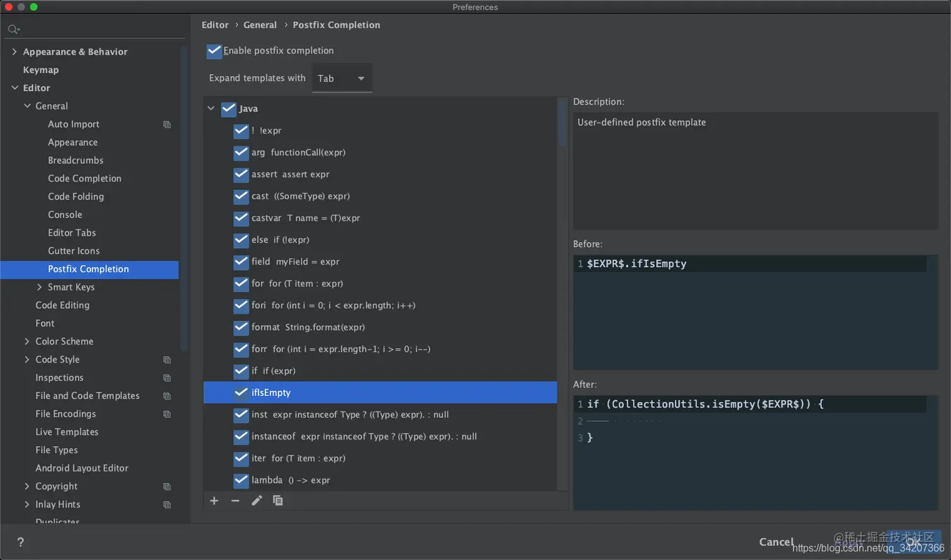Duplicate the selected template with copy icon
This screenshot has height=560, width=951.
click(x=277, y=500)
